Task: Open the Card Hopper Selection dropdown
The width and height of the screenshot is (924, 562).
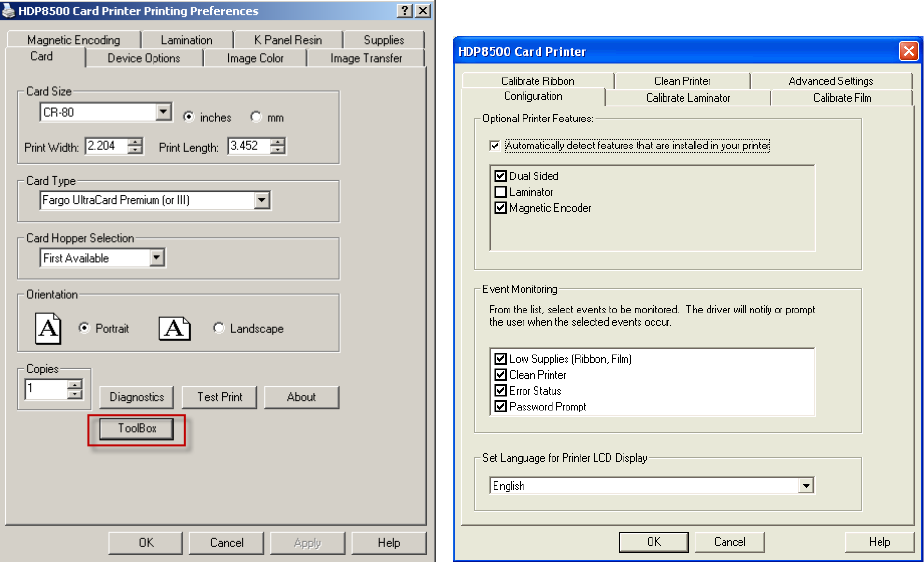Action: coord(156,257)
